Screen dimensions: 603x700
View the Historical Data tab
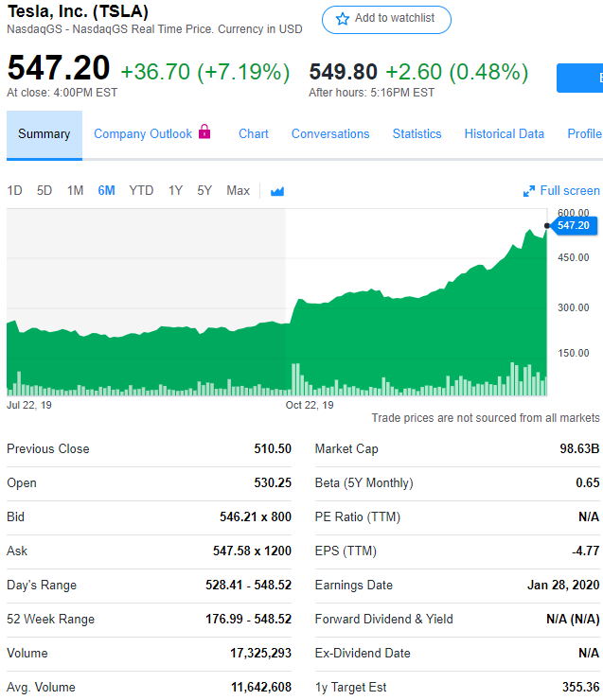click(505, 134)
